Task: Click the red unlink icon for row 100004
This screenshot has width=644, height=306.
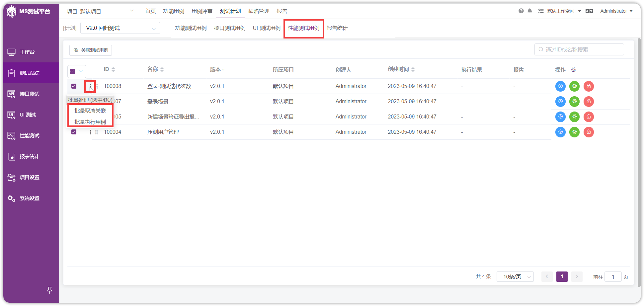Action: 589,132
